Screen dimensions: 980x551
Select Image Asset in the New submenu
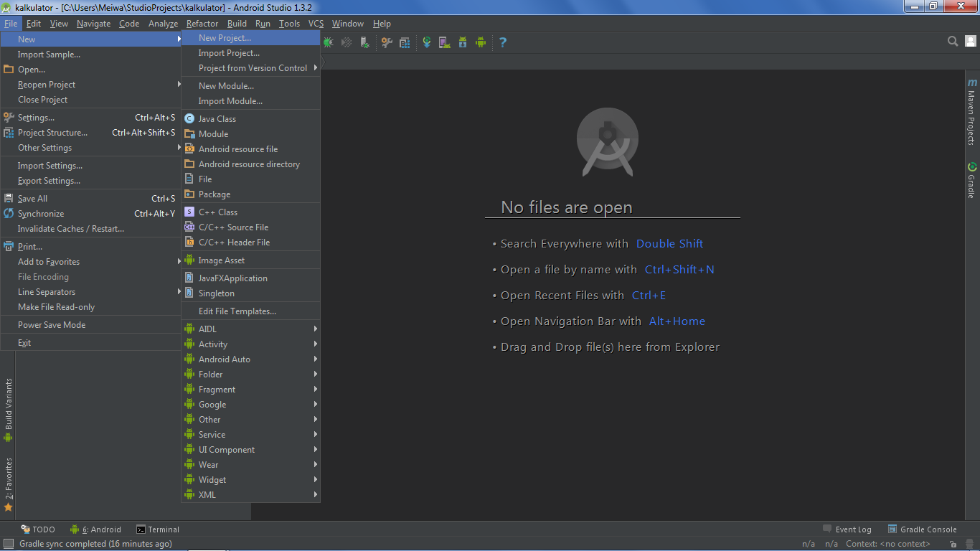[x=250, y=260]
